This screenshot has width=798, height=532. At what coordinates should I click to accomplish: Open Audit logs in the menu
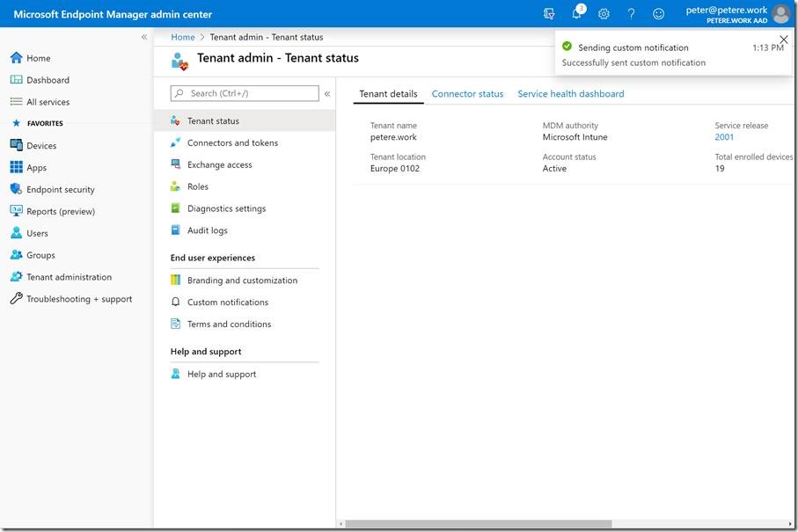click(x=207, y=230)
